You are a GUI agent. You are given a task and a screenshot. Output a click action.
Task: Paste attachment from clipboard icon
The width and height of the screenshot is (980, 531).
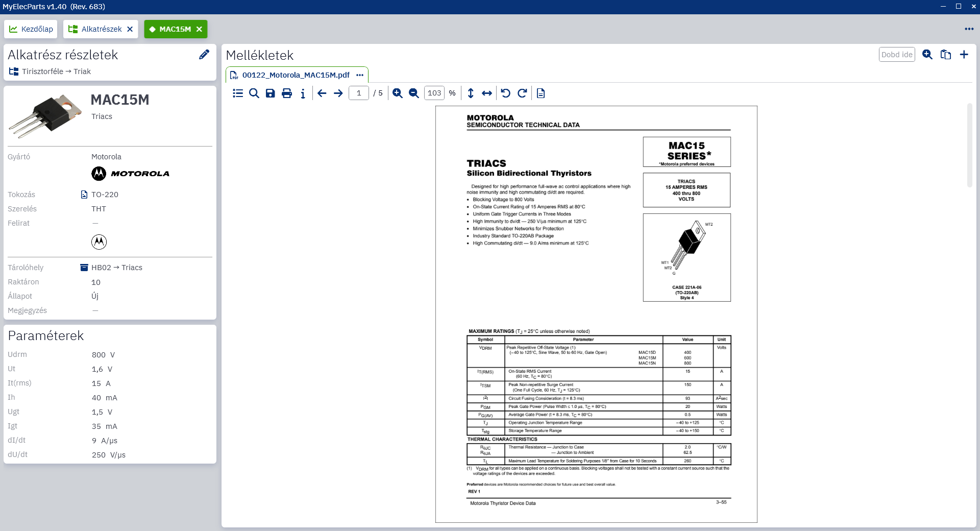946,55
